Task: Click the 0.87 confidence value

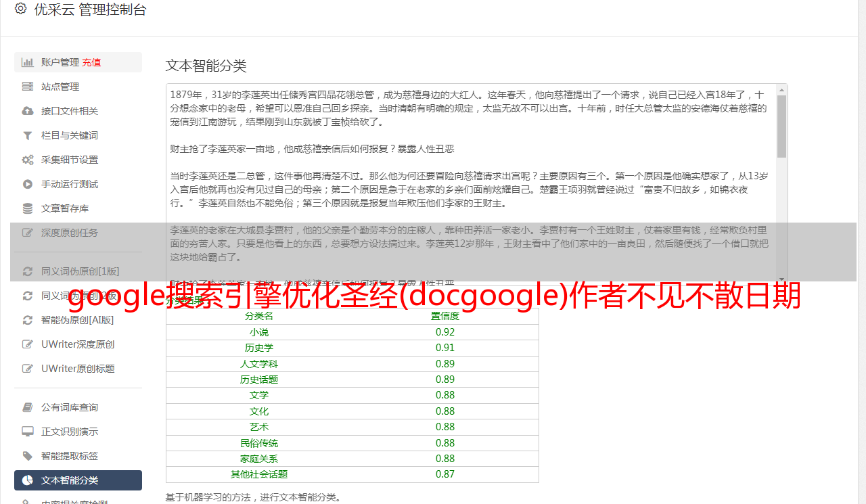Action: pos(445,474)
